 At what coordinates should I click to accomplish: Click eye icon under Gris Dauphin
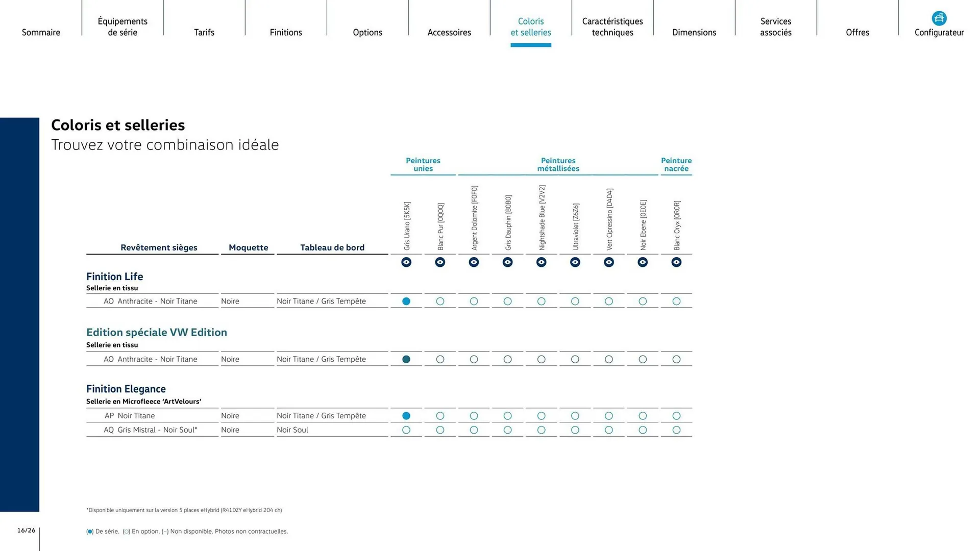pos(507,262)
